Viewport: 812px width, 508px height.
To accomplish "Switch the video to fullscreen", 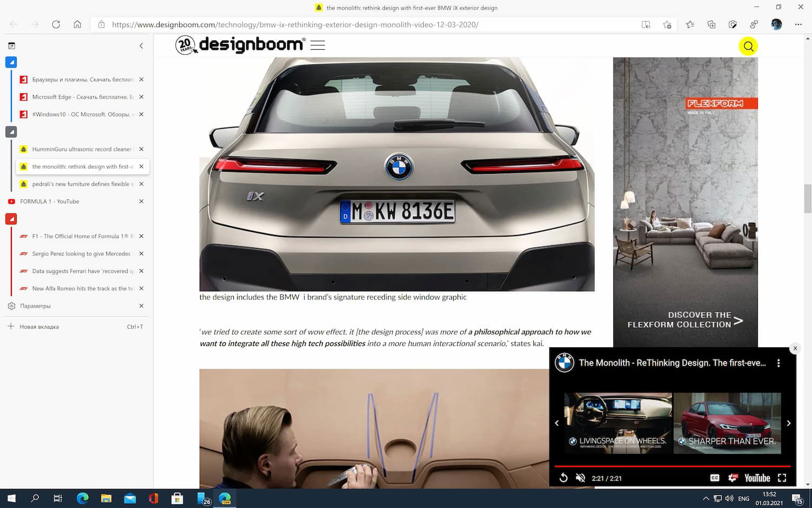I will click(782, 478).
